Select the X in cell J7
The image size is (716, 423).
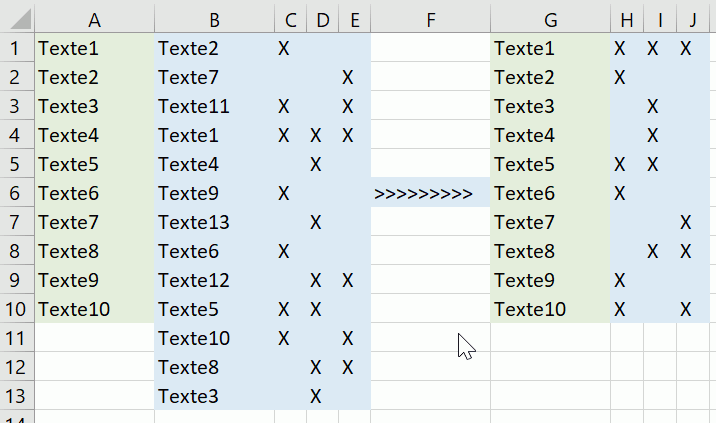pos(686,222)
